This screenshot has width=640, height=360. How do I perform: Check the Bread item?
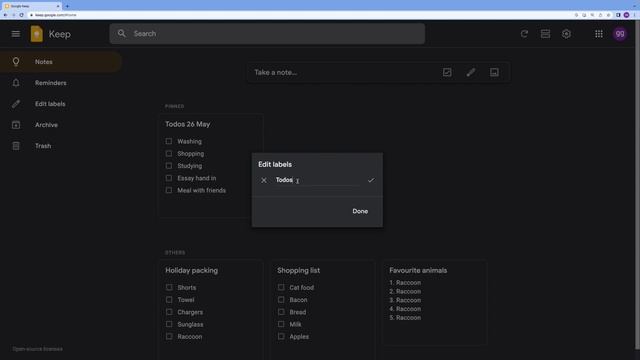tap(281, 312)
